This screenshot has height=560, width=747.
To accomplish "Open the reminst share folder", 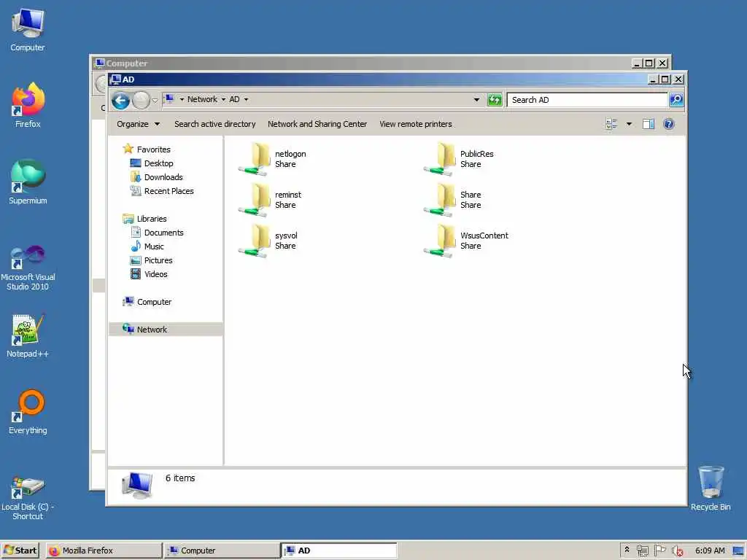I will (270, 200).
